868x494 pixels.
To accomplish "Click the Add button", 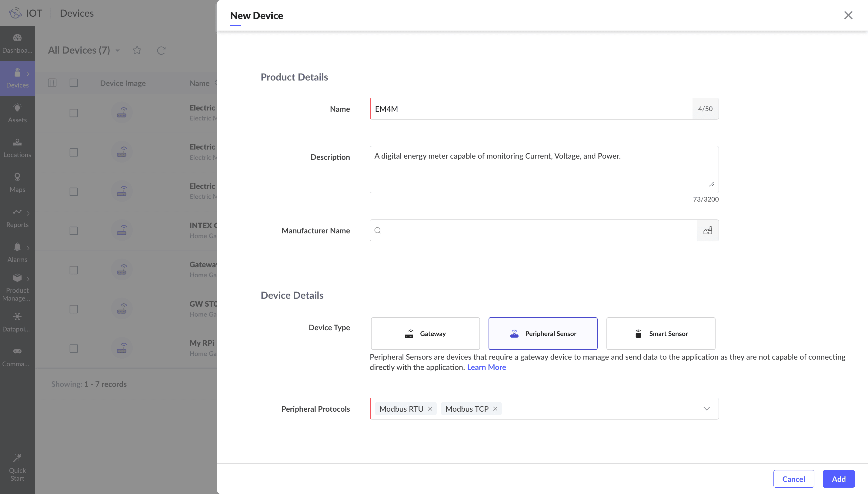I will pyautogui.click(x=838, y=478).
